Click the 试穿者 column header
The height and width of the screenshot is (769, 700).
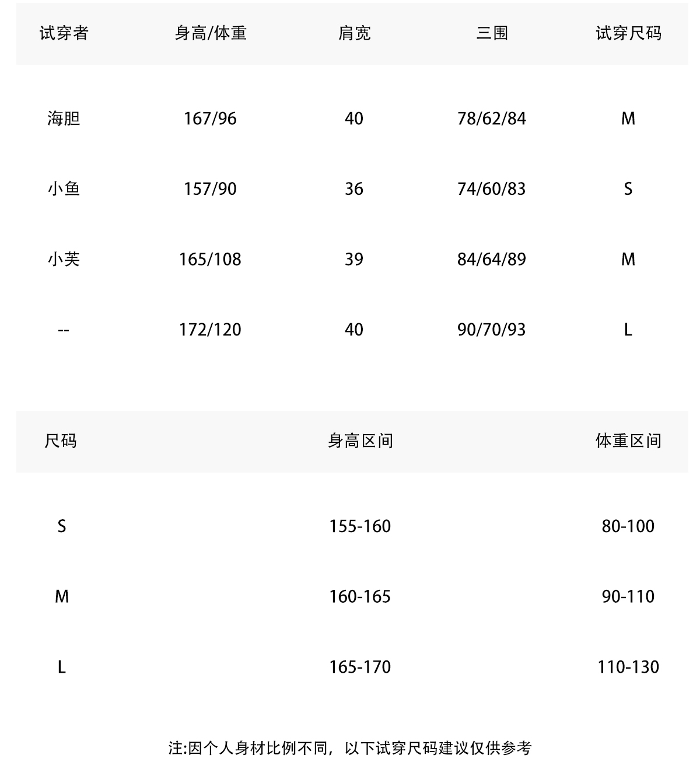[64, 33]
